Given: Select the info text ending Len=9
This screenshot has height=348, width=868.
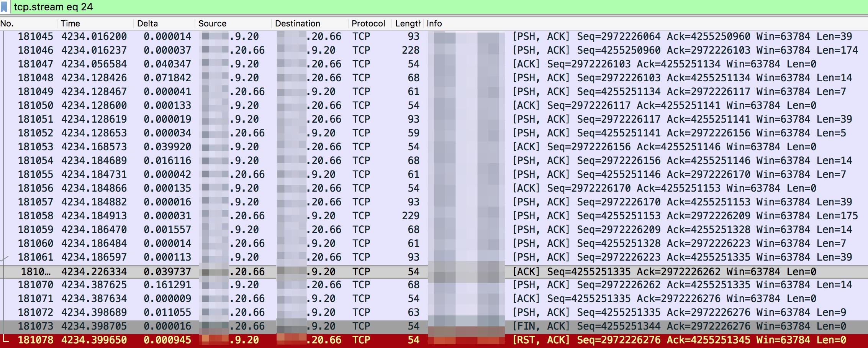Looking at the screenshot, I should [679, 312].
